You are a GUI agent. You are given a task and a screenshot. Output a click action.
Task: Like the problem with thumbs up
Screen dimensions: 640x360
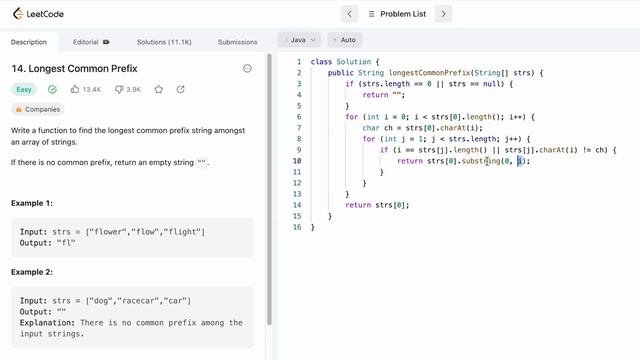coord(75,89)
